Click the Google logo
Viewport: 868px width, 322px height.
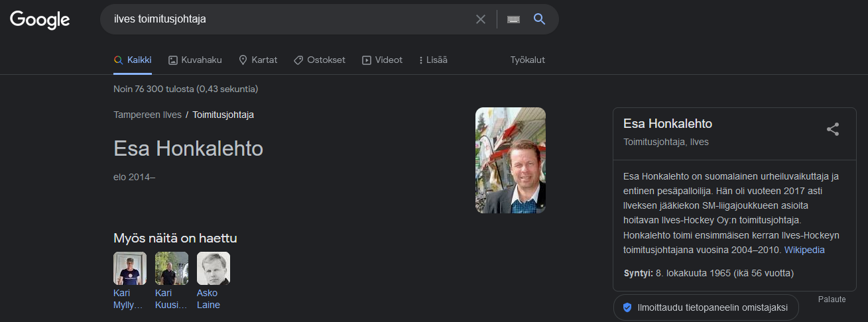40,20
